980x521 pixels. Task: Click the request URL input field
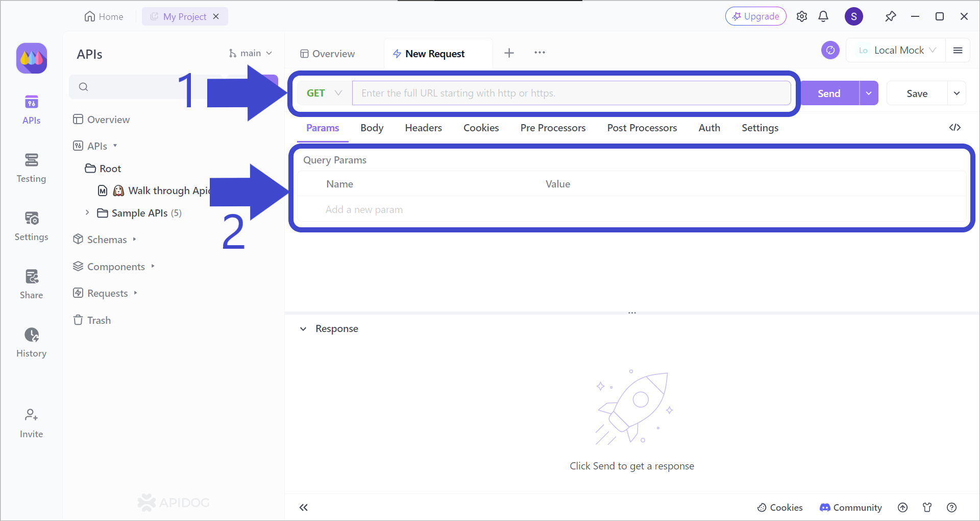point(571,93)
